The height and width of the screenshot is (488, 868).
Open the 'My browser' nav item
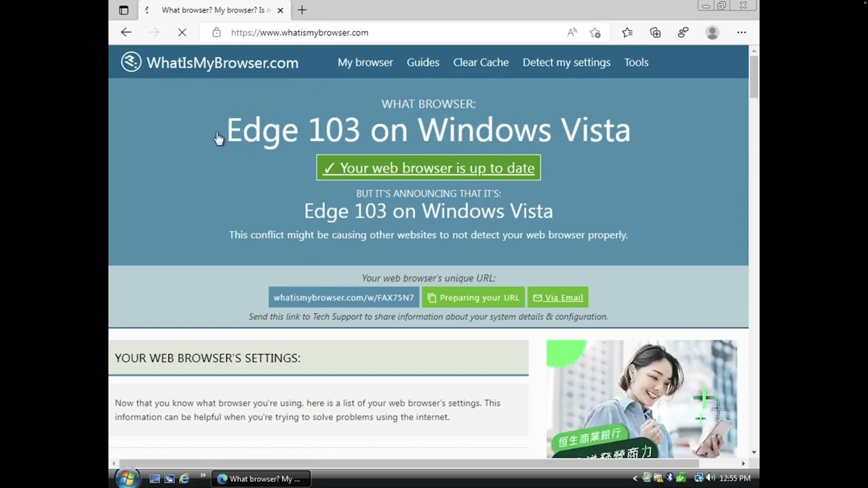[x=366, y=62]
